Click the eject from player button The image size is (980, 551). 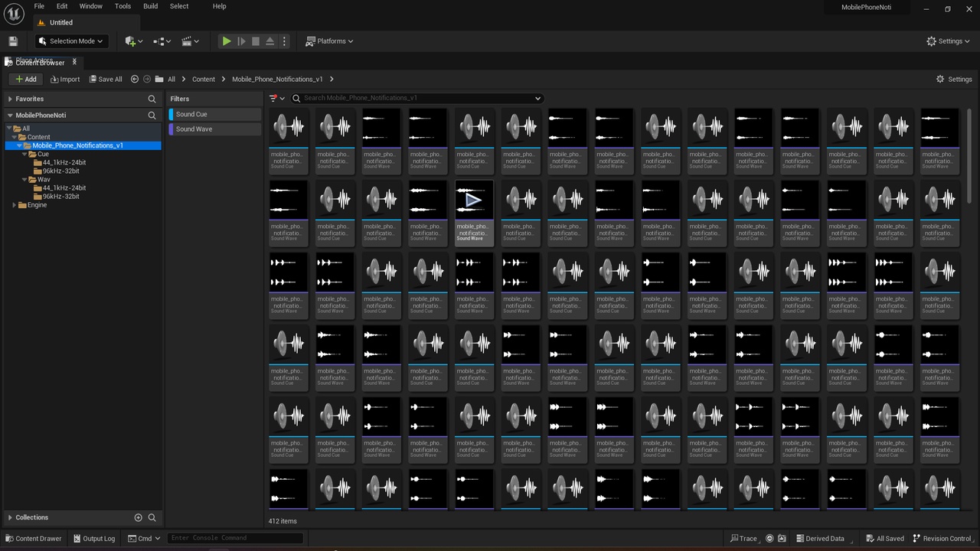pyautogui.click(x=269, y=41)
